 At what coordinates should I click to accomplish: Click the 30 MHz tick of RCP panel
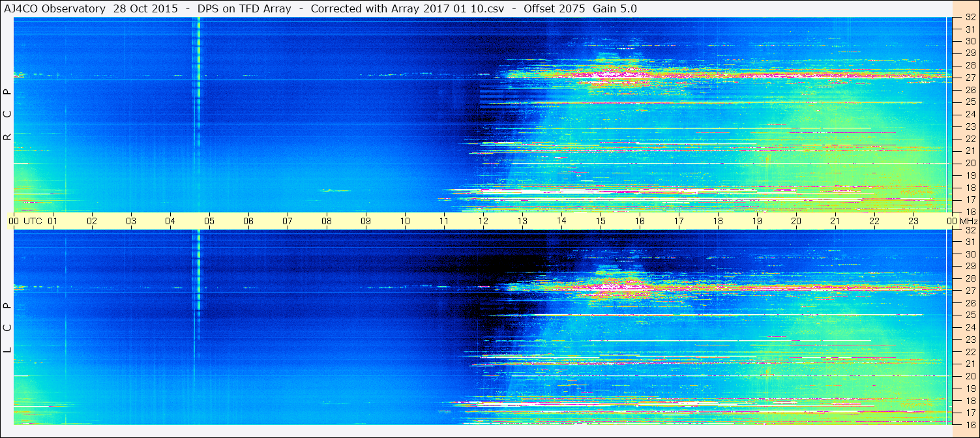point(970,41)
